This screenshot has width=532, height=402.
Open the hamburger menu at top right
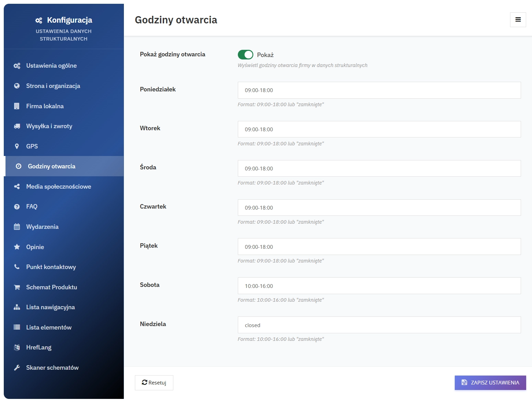(518, 20)
